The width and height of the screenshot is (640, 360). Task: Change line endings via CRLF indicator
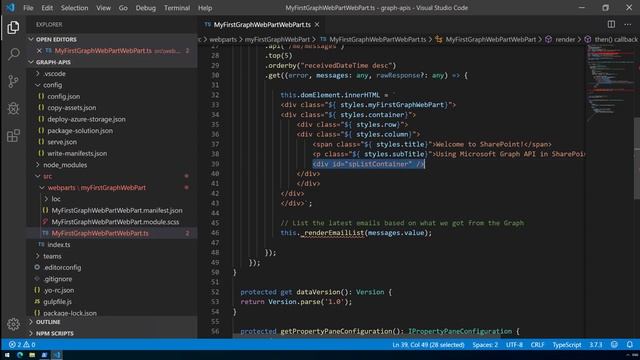pyautogui.click(x=537, y=344)
